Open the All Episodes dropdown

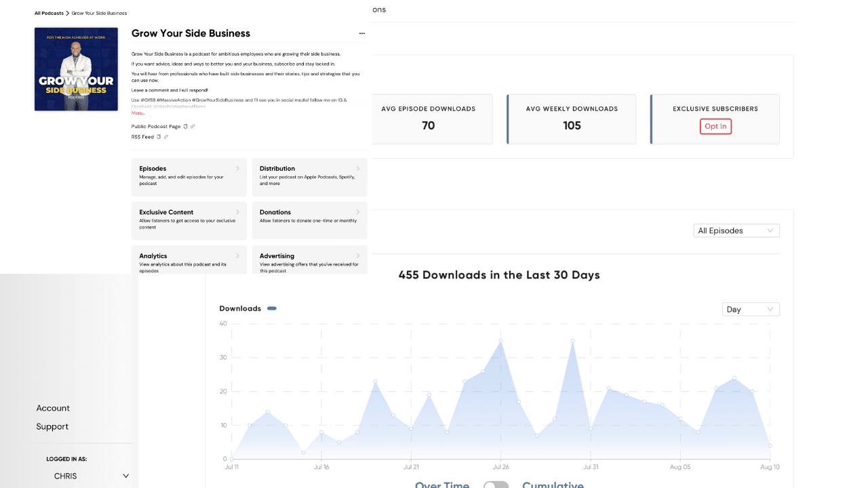pos(736,230)
